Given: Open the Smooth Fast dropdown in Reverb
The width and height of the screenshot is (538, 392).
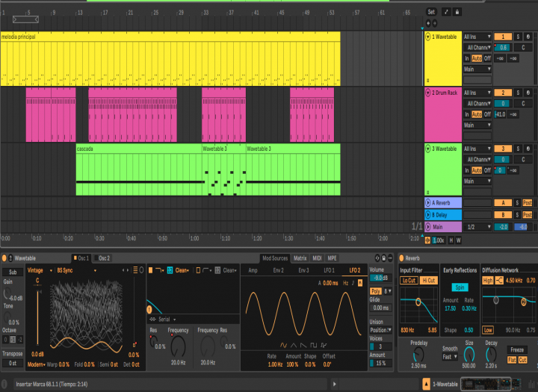Looking at the screenshot, I should point(451,357).
